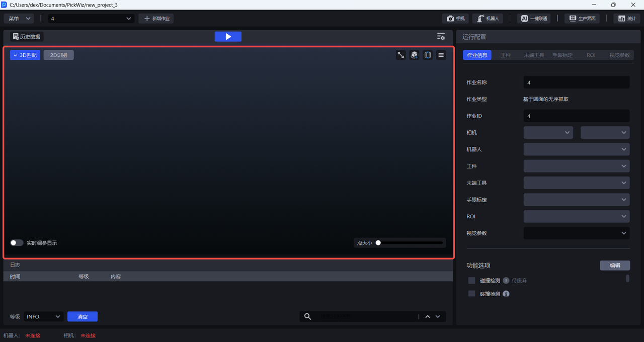Toggle the 实时调参显示 switch
Screen dimensions: 644x342
(x=17, y=243)
